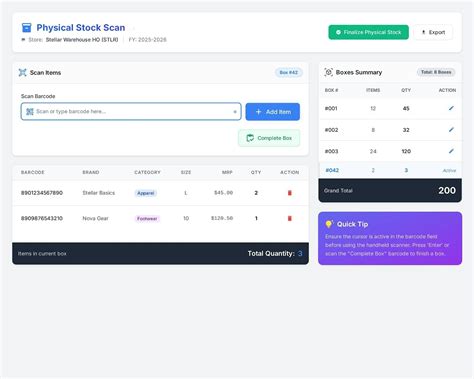Edit box #002 with pencil icon
The width and height of the screenshot is (474, 379).
[x=451, y=130]
